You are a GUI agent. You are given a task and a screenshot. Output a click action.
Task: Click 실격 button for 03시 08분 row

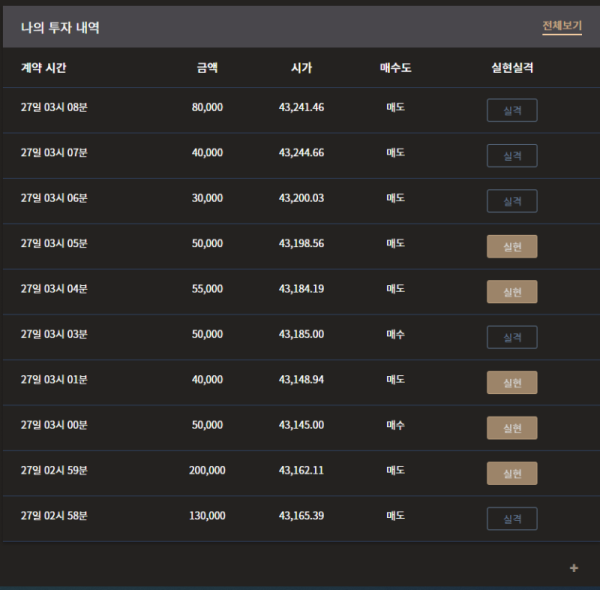pos(512,110)
